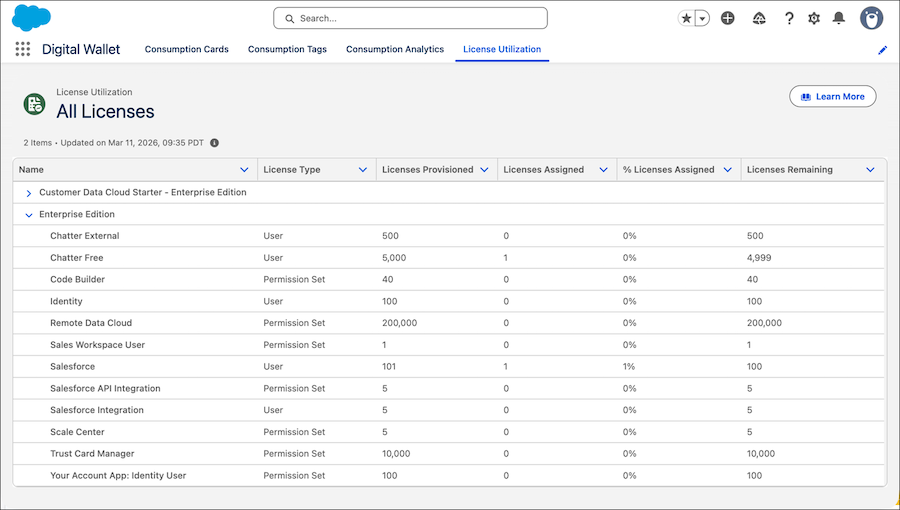Click the Licenses Provisioned column header

pos(428,170)
